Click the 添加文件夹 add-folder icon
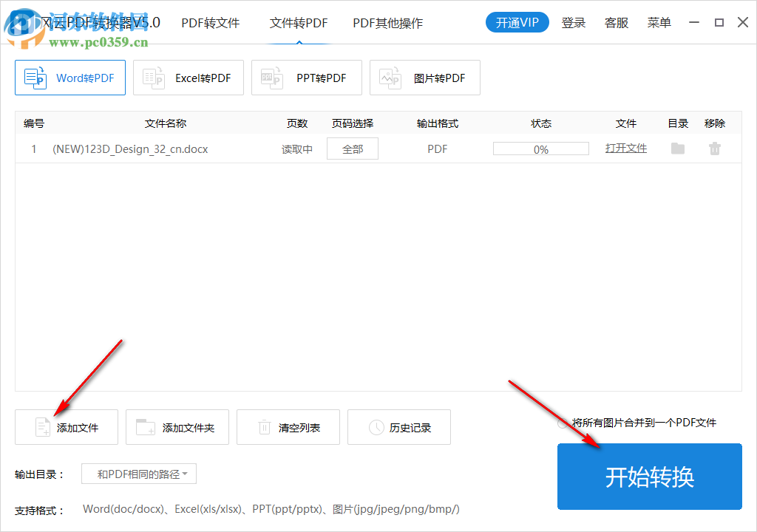 145,427
